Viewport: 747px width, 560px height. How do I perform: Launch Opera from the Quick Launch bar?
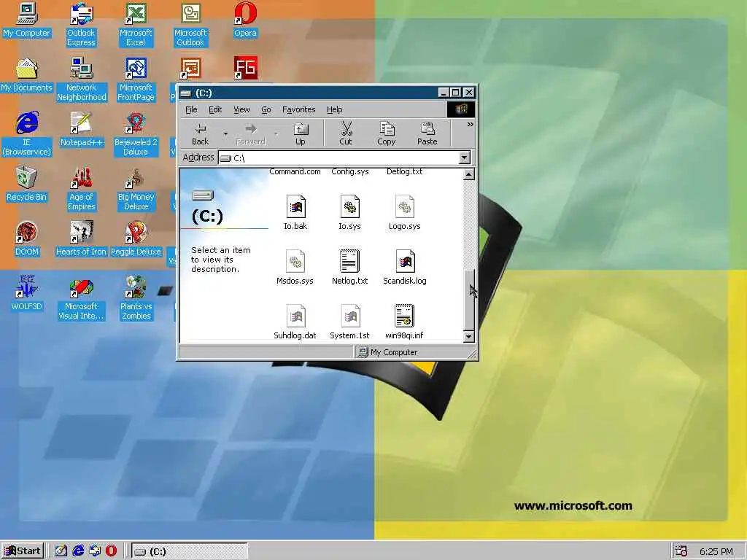coord(111,551)
